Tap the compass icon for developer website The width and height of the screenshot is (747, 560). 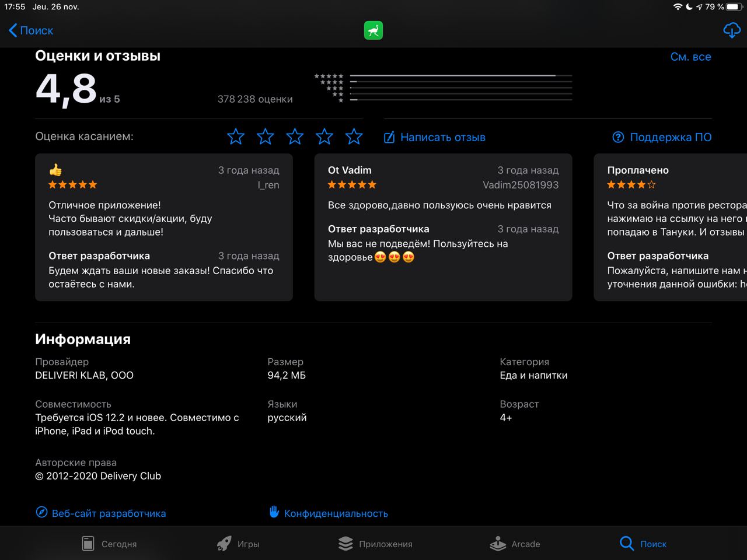41,512
